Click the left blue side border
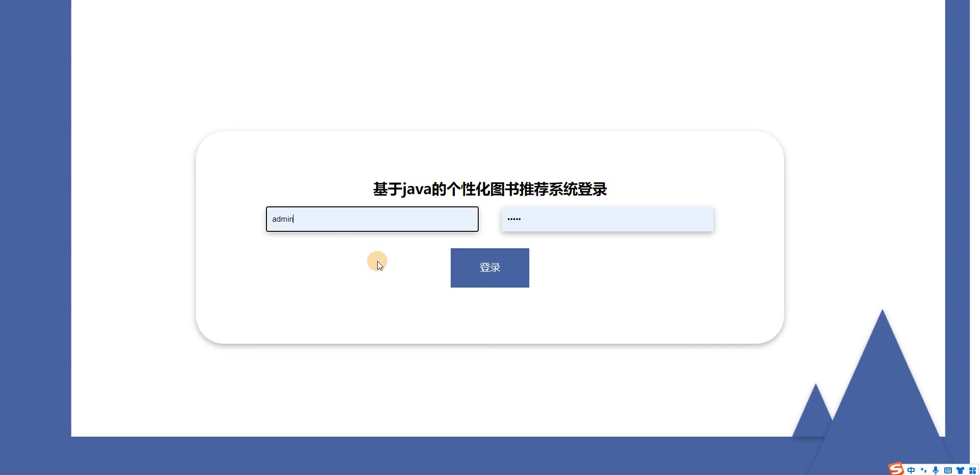980x475 pixels. click(35, 220)
